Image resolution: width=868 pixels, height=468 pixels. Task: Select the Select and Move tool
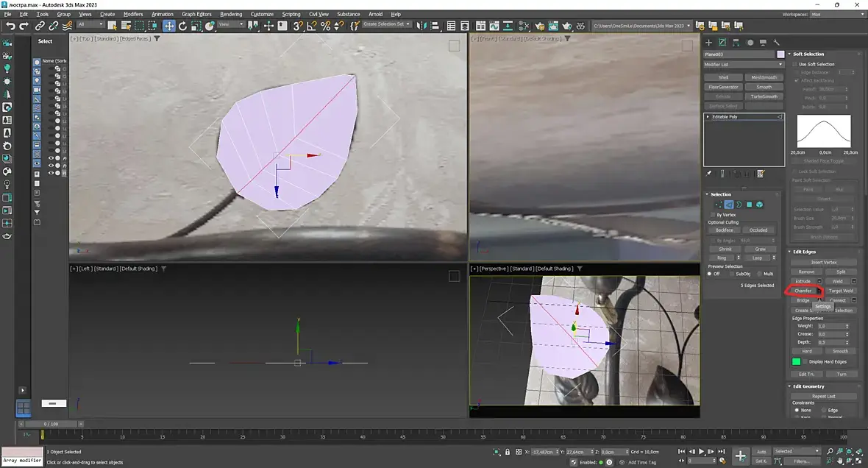[x=169, y=26]
